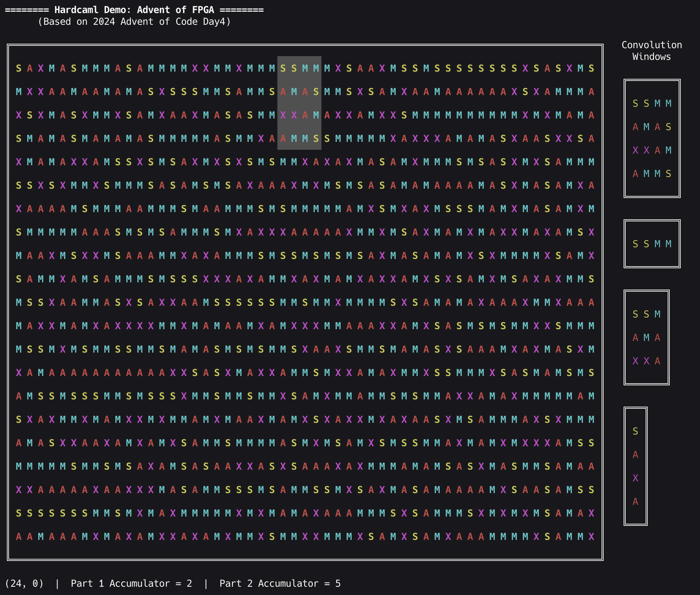
Task: Click the bottom-right 'X' in the letter grid
Action: (x=591, y=536)
